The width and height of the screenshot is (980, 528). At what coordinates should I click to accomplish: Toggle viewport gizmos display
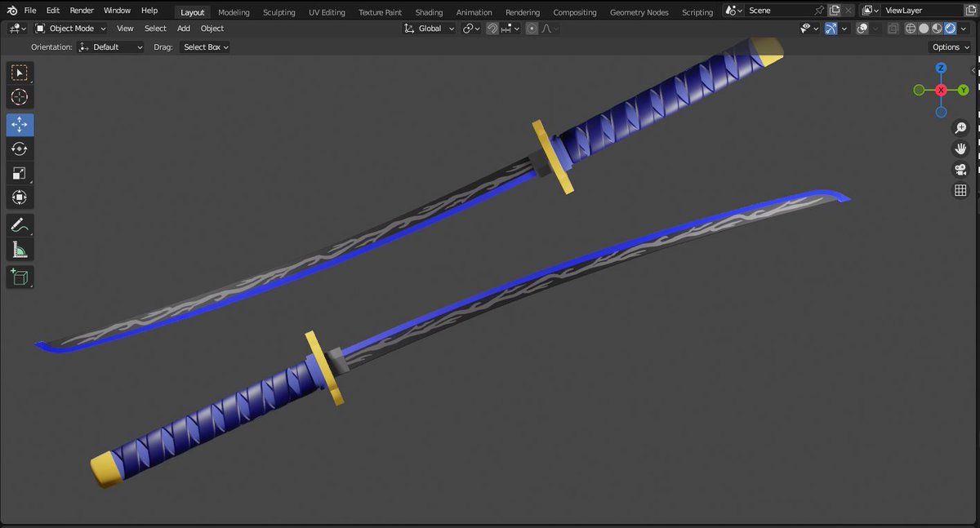(x=831, y=29)
